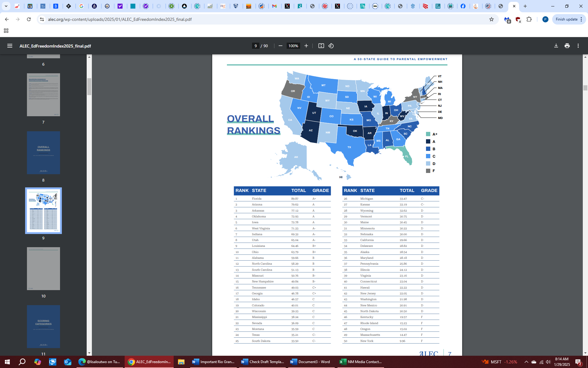The image size is (588, 368).
Task: Download the PDF file
Action: (556, 46)
